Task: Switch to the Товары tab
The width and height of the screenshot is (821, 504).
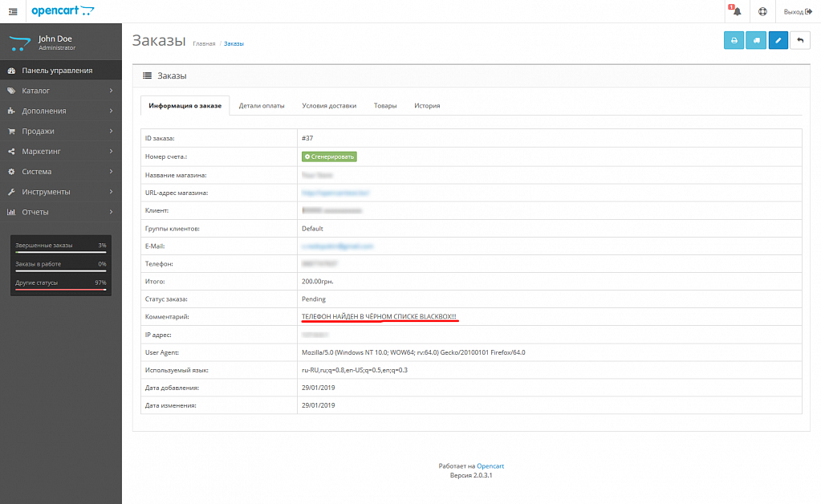Action: [x=384, y=105]
